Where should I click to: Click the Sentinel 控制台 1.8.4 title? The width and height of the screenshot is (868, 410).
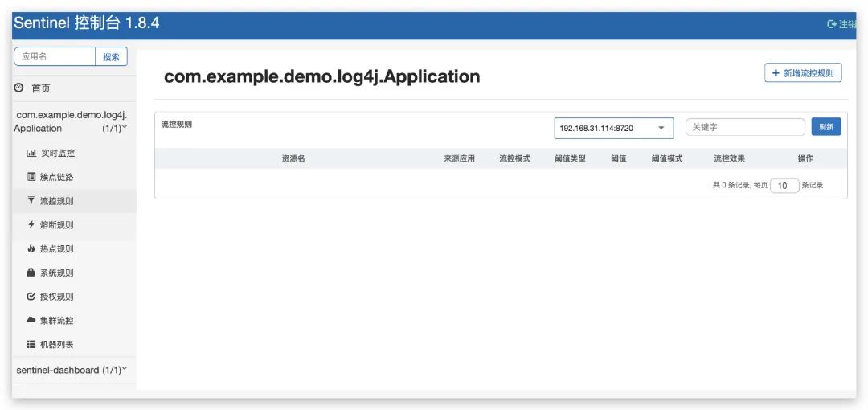tap(86, 24)
